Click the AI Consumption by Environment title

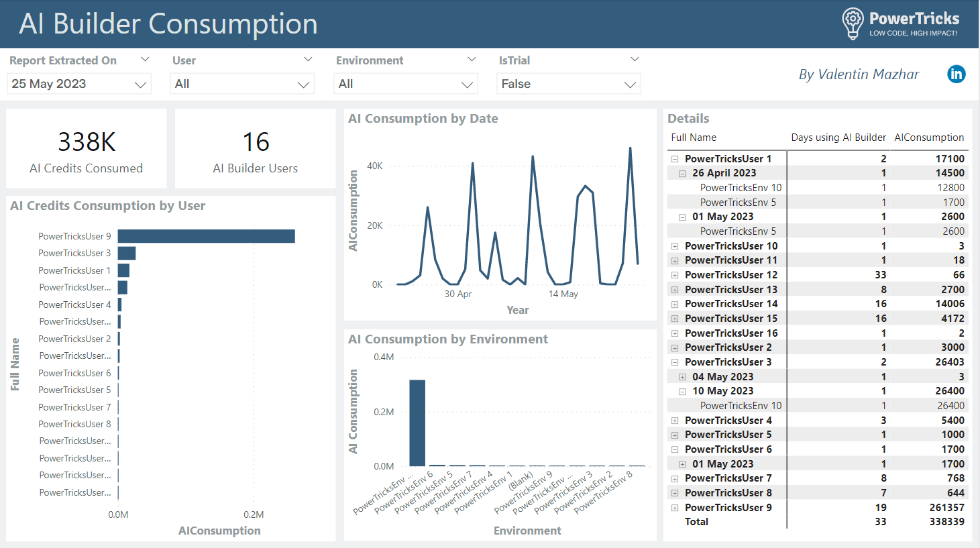[448, 339]
